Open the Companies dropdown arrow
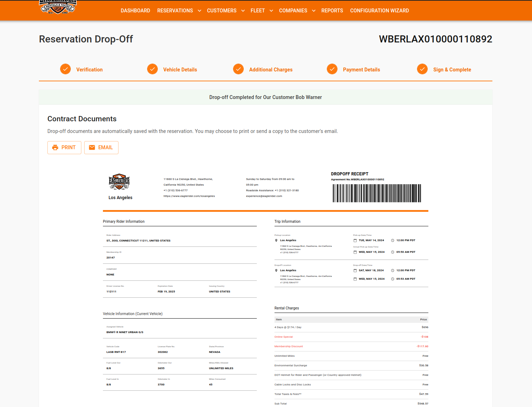 coord(314,11)
